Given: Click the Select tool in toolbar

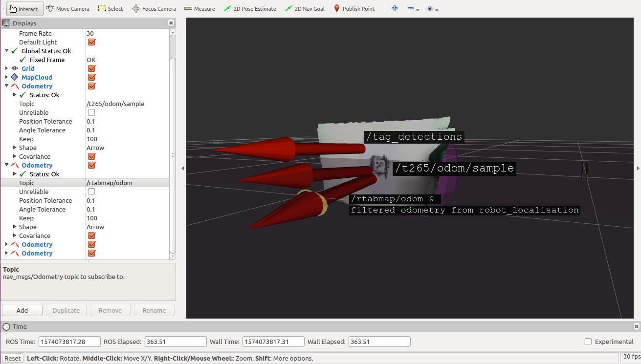Looking at the screenshot, I should [x=111, y=9].
